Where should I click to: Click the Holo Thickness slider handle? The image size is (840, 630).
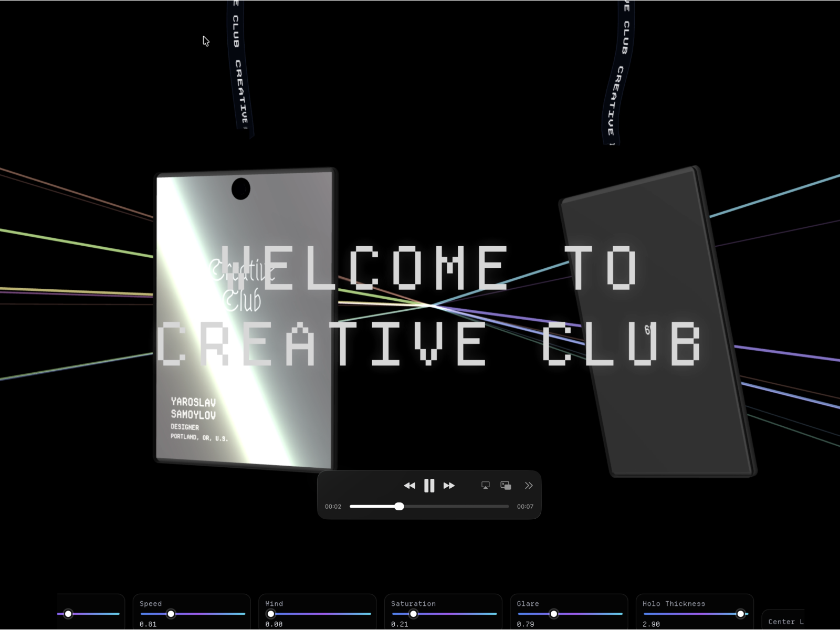pos(740,614)
